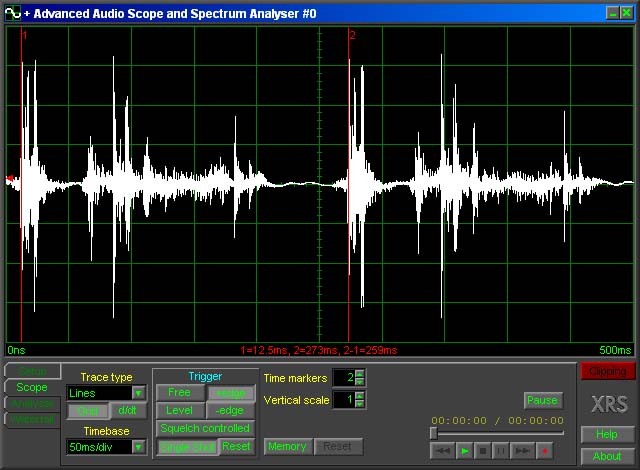Screen dimensions: 640x470
Task: Select +edge trigger mode
Action: [231, 392]
